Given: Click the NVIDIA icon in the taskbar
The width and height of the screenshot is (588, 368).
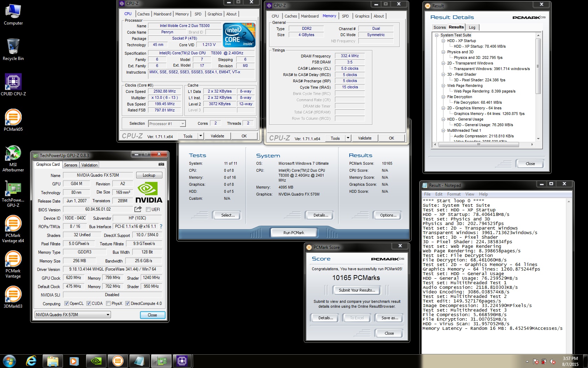Looking at the screenshot, I should point(96,361).
